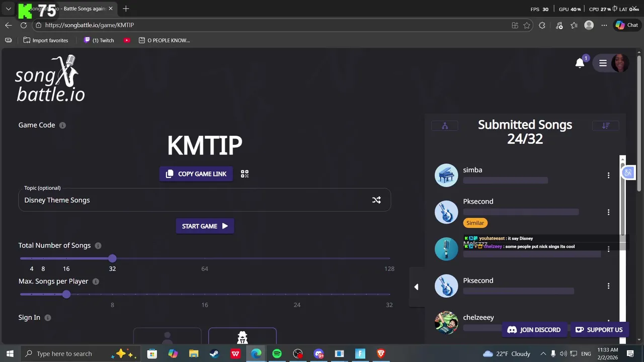
Task: Show the QR code for the game
Action: pyautogui.click(x=245, y=174)
